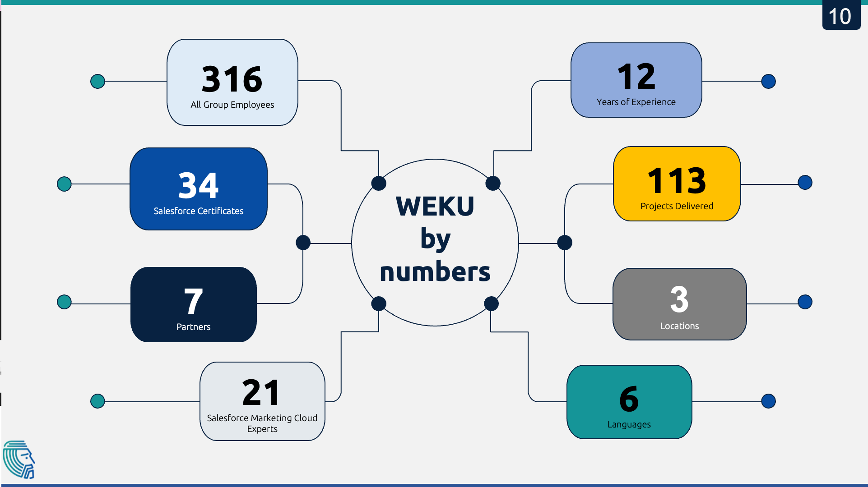Click the teal header bar at top

coord(434,3)
